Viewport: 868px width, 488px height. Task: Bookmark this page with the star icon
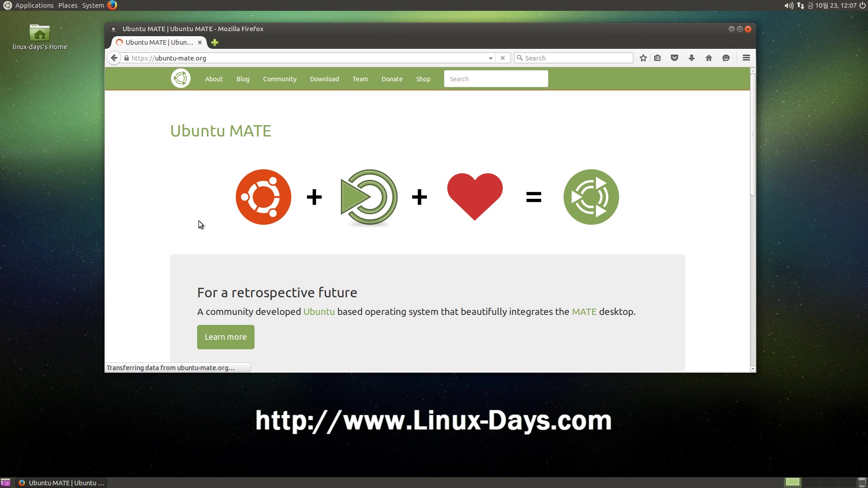pyautogui.click(x=643, y=58)
